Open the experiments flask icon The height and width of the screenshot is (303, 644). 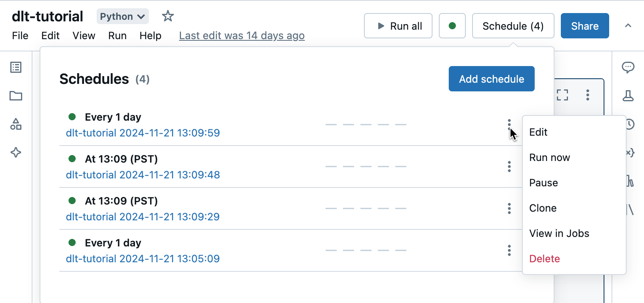click(628, 96)
